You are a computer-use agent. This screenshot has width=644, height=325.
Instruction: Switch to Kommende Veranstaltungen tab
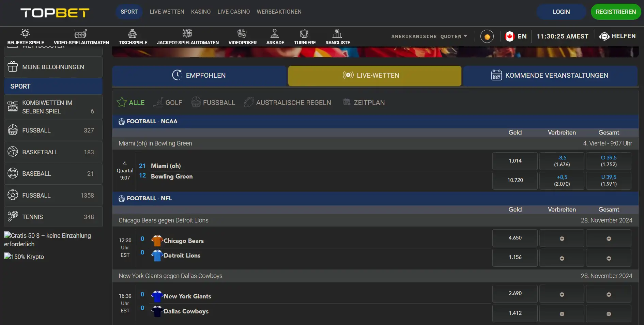[550, 76]
